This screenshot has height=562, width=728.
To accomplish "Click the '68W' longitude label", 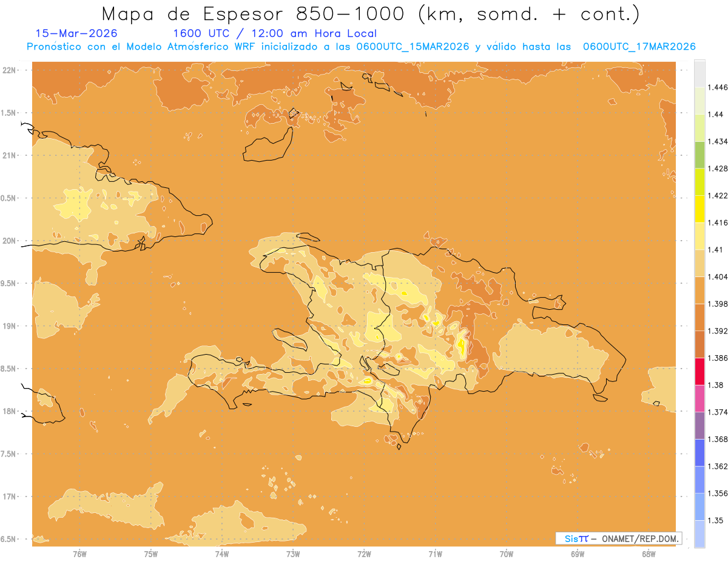I will pyautogui.click(x=649, y=554).
